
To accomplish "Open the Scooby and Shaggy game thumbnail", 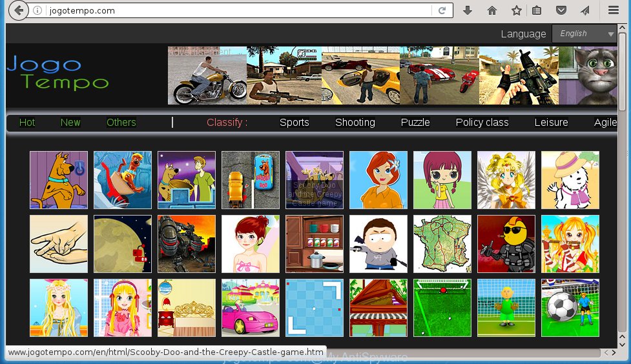I will tap(187, 180).
